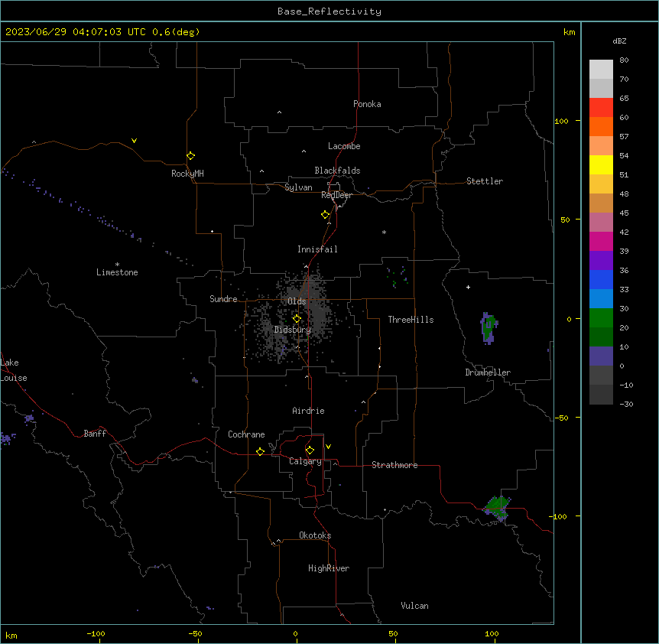Select the 50 tick on vertical axis
Screen dimensions: 659x644
coord(565,220)
